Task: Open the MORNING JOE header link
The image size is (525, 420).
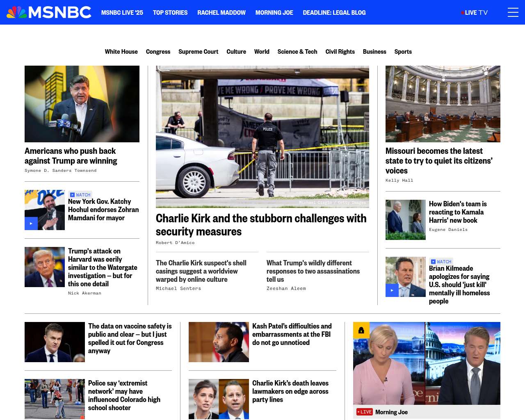Action: [274, 13]
